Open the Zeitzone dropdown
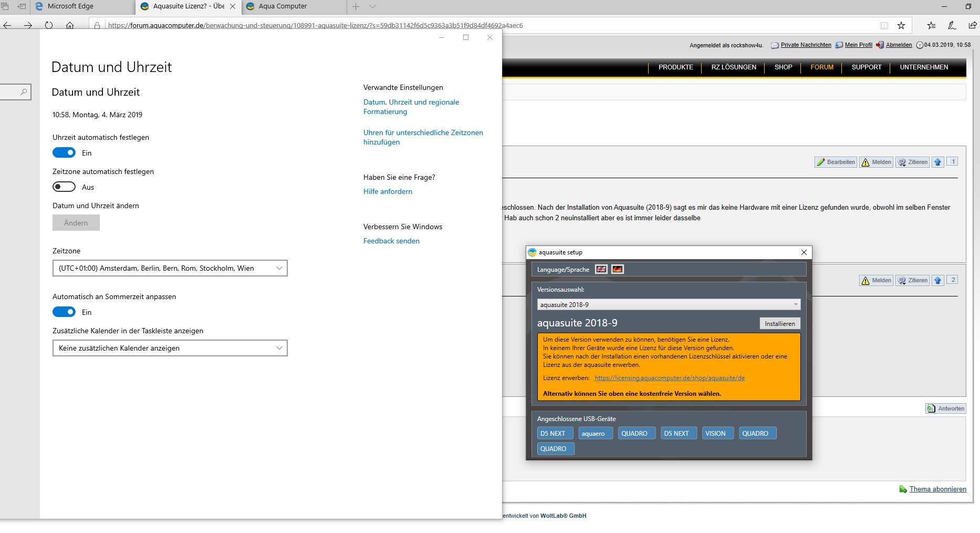 click(x=170, y=268)
